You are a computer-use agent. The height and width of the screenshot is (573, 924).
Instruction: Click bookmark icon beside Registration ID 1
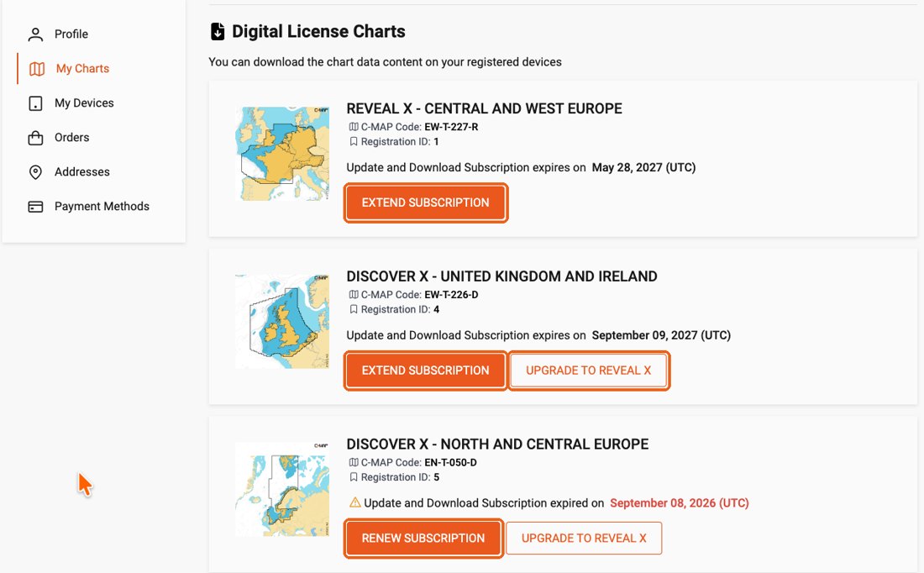(x=354, y=141)
